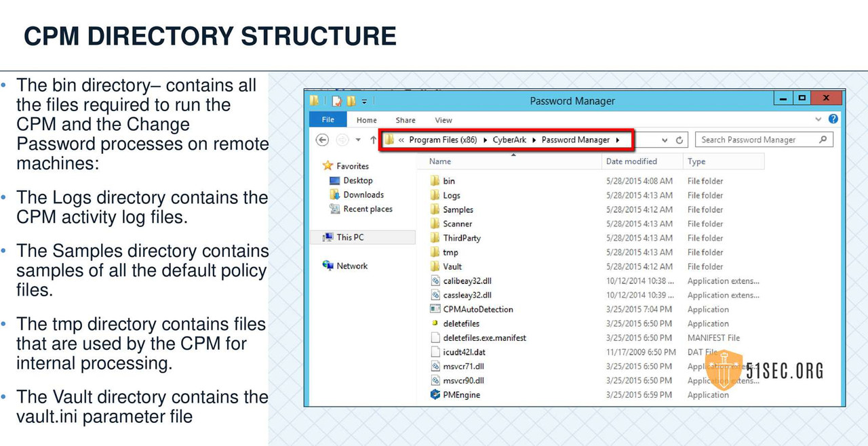The image size is (868, 446).
Task: Minimize the Password Manager window
Action: tap(784, 98)
